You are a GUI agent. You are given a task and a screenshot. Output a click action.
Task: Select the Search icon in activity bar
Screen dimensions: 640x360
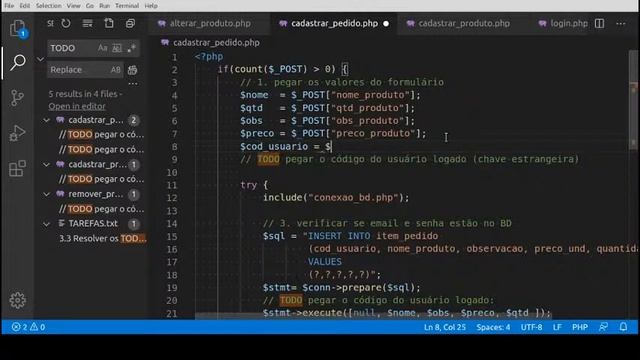[x=18, y=62]
